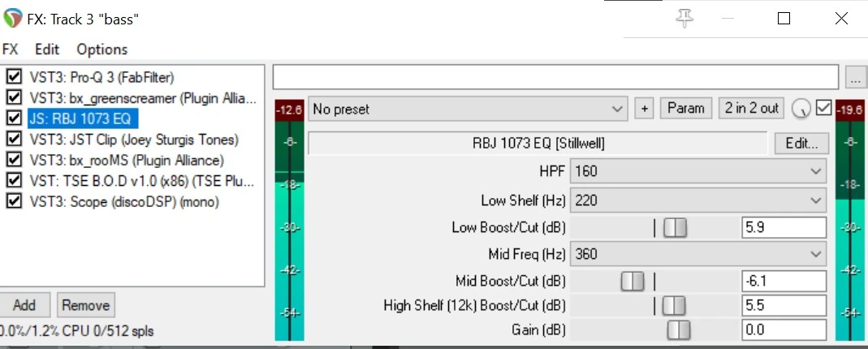Image resolution: width=868 pixels, height=349 pixels.
Task: Open the No preset dropdown
Action: tap(468, 109)
